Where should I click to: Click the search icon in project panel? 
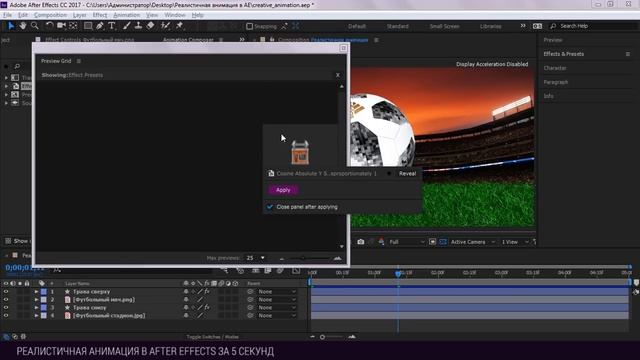17,66
